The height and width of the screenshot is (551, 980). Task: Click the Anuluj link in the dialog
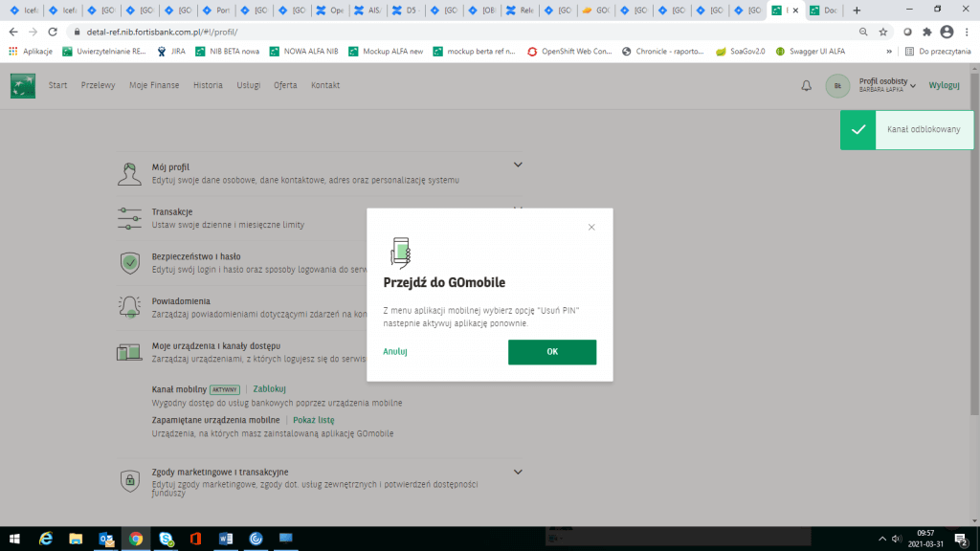coord(395,352)
